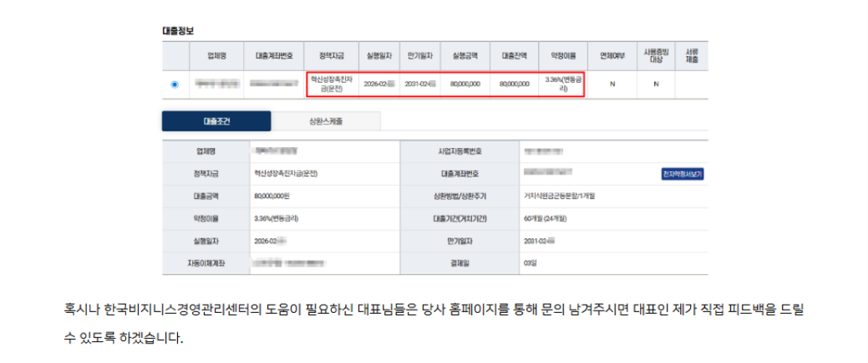Click the 만기일자 column header in loan table
Screen dimensions: 868x363
(x=420, y=55)
